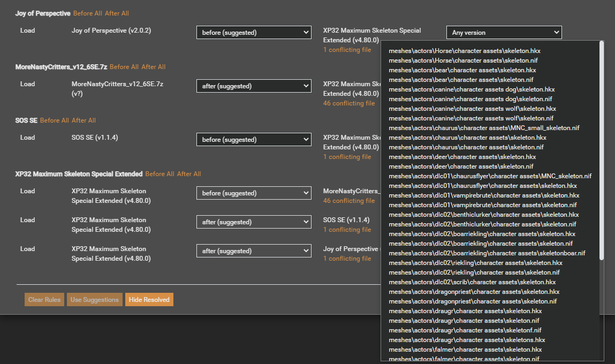
Task: Click Before All for SOS SE
Action: click(55, 120)
